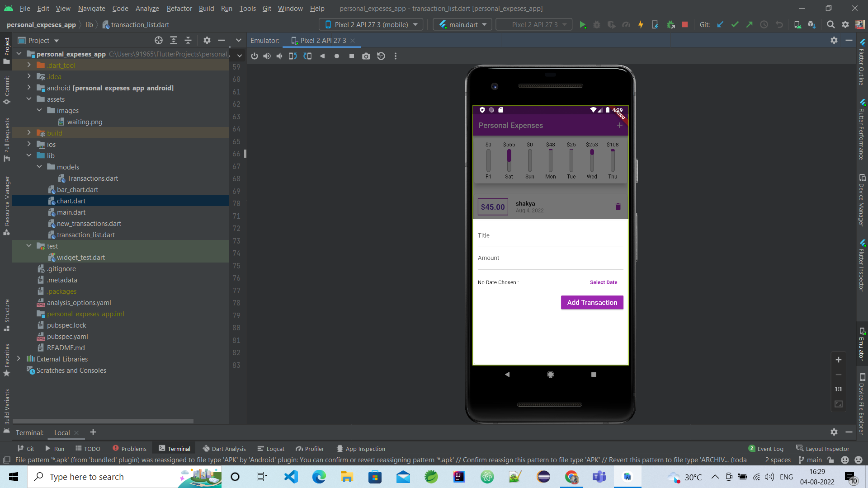
Task: Rotate emulator left icon
Action: [x=292, y=56]
